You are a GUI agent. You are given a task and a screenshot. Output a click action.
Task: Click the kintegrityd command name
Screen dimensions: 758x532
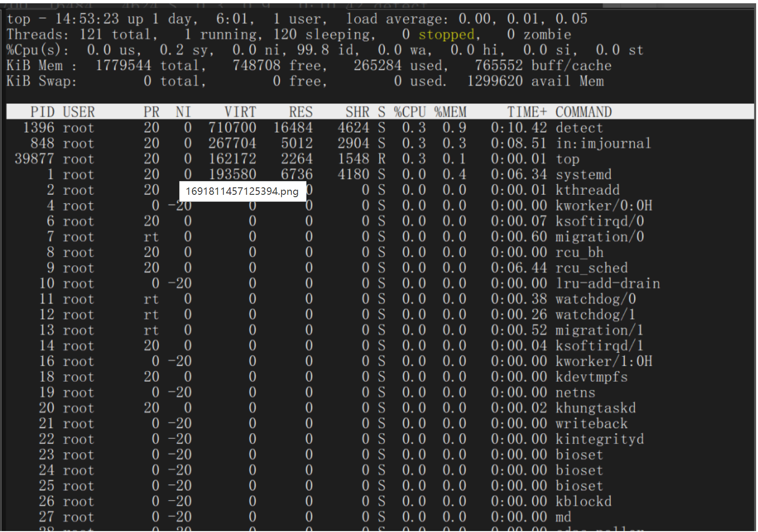coord(599,439)
